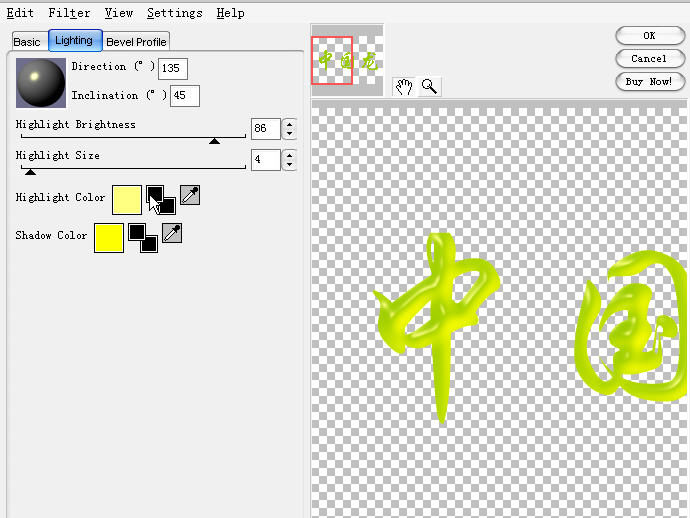The width and height of the screenshot is (690, 518).
Task: Pick Shadow Color with the eyedropper
Action: (x=172, y=234)
